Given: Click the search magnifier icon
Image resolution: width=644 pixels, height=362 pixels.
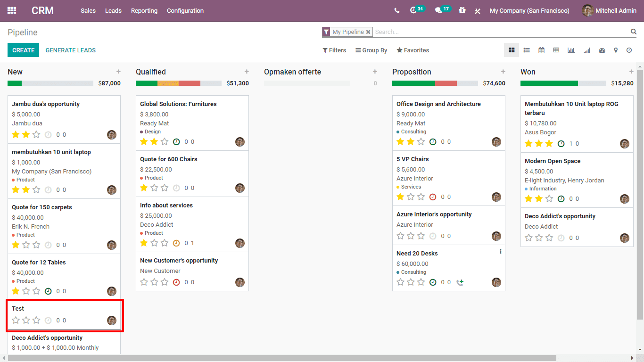Looking at the screenshot, I should point(634,32).
